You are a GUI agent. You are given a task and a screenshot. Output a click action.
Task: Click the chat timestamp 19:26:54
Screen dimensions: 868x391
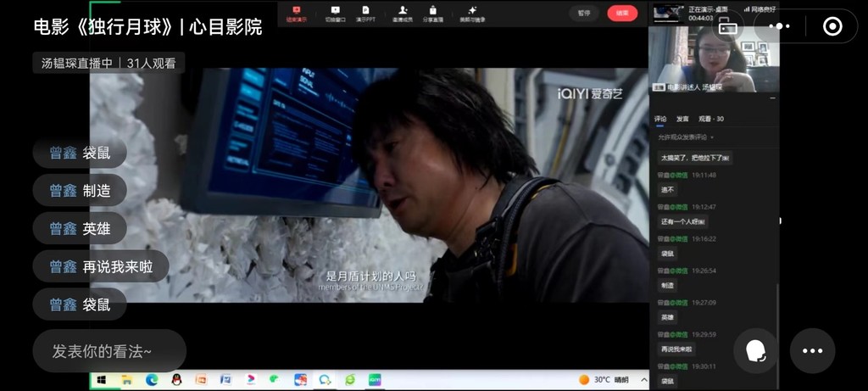704,271
